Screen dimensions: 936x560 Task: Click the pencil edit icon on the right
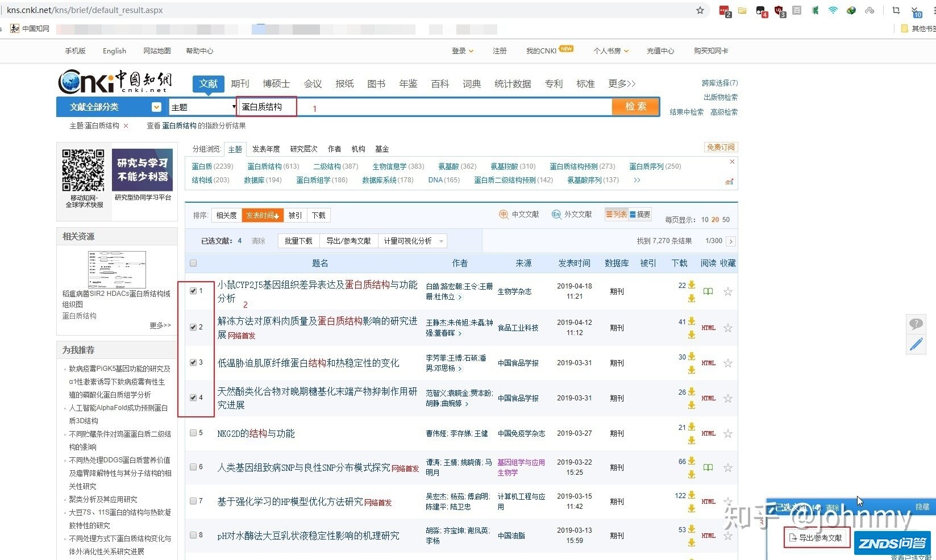(x=916, y=344)
